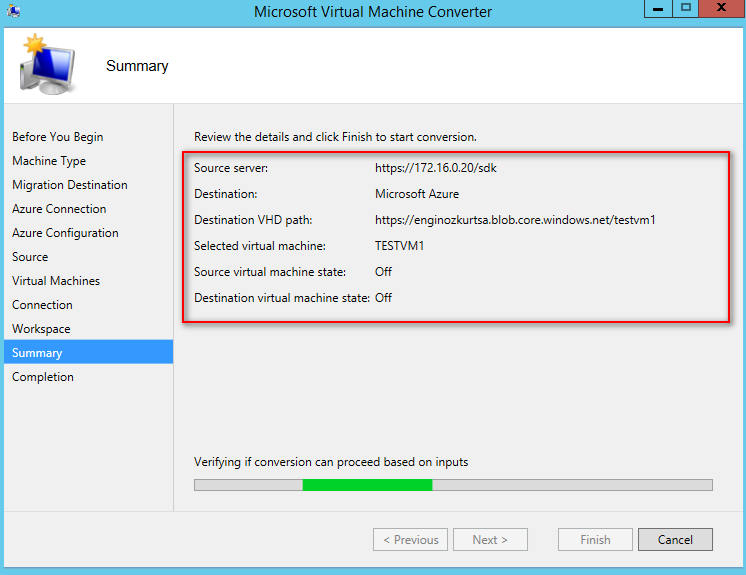Click the Selected virtual machine label

[x=260, y=246]
